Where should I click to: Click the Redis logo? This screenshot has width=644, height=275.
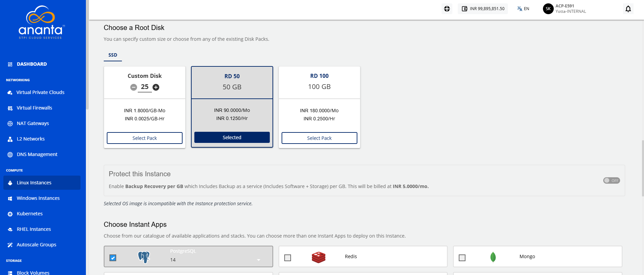[319, 257]
